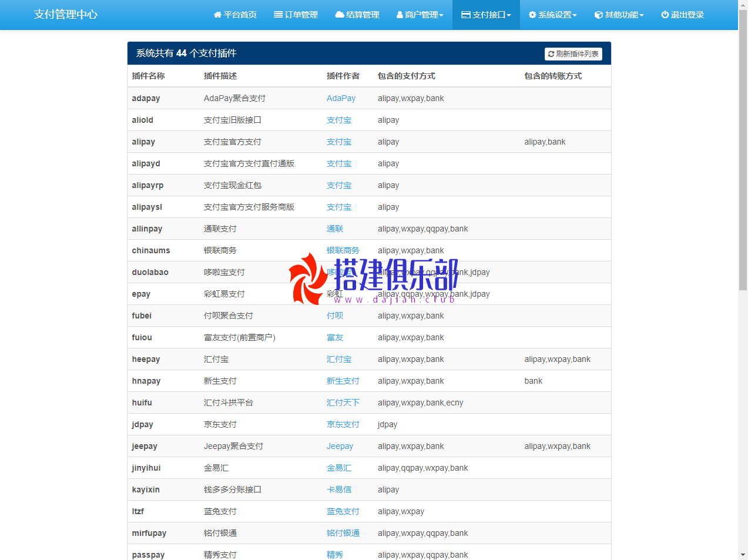
Task: Select the 插件作者 column header
Action: [343, 76]
